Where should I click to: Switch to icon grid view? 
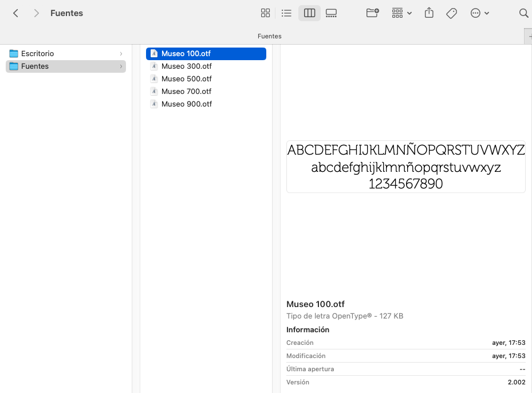pos(265,13)
